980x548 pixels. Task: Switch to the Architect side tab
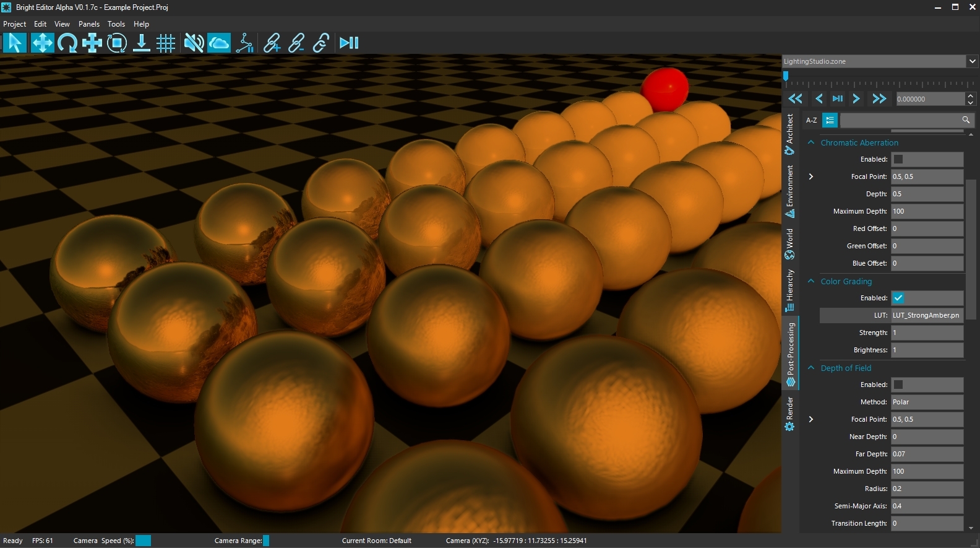coord(789,134)
